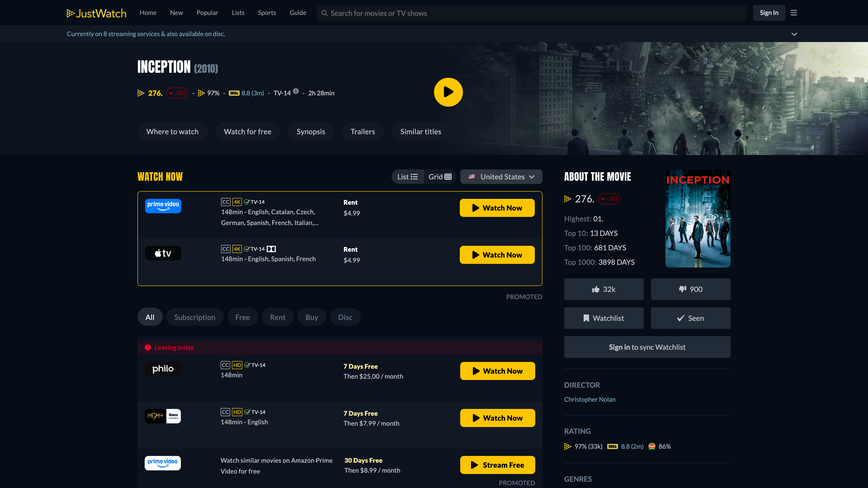Click the -103 rank change badge

pos(177,93)
